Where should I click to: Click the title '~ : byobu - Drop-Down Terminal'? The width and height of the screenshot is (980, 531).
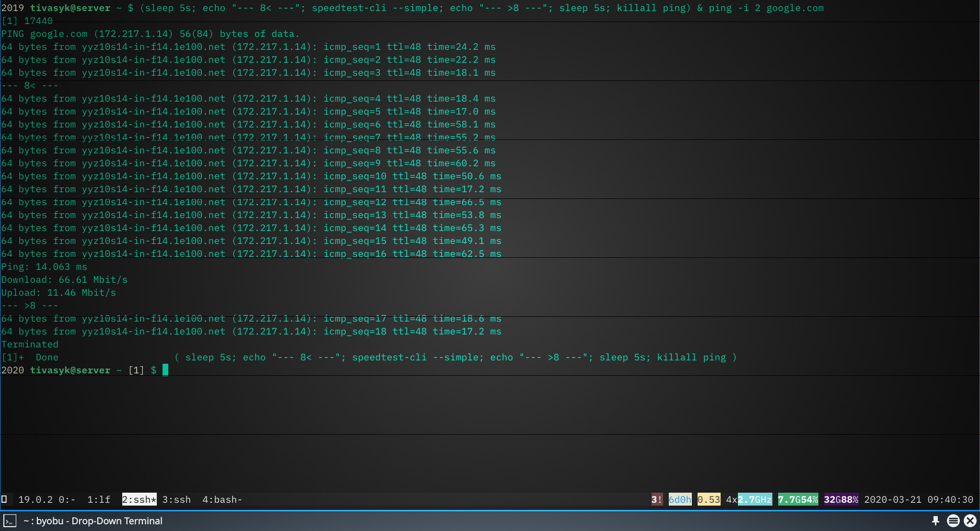tap(93, 520)
